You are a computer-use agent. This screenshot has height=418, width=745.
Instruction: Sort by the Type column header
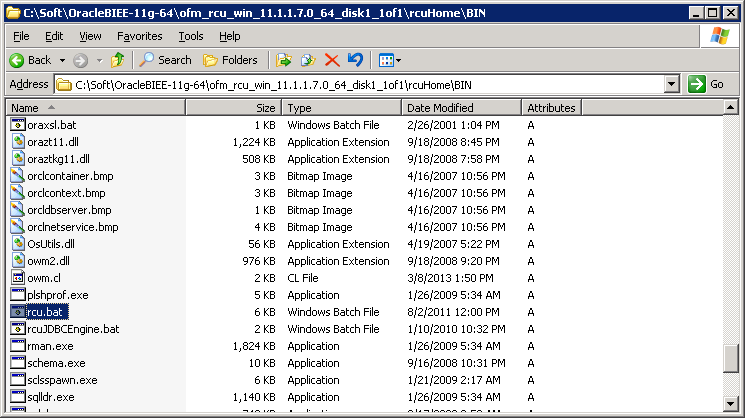coord(342,108)
